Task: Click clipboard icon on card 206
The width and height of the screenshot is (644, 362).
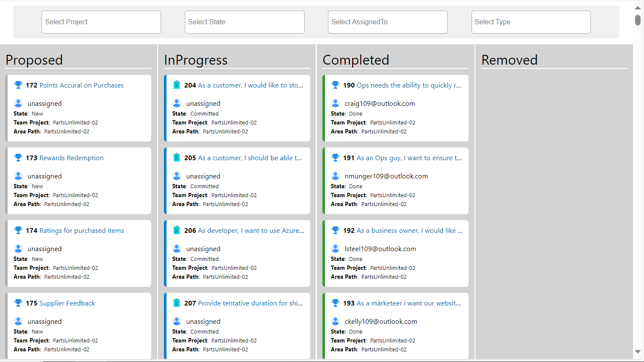Action: (177, 230)
